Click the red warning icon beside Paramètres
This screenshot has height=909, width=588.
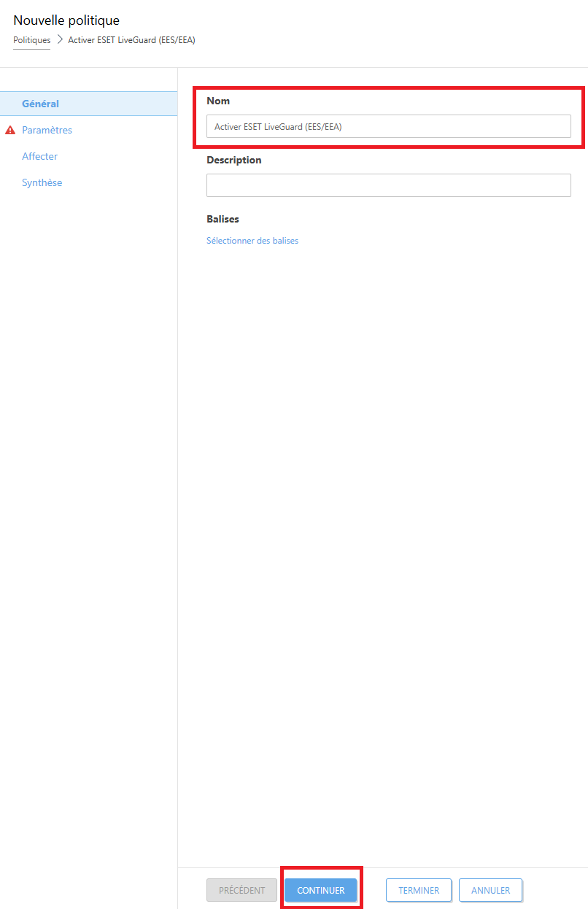(x=10, y=130)
